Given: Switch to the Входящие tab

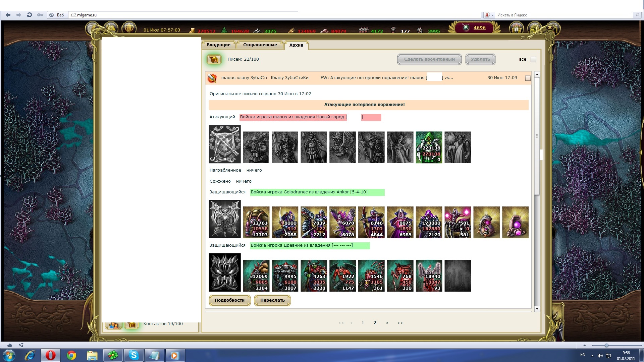Looking at the screenshot, I should (x=218, y=45).
